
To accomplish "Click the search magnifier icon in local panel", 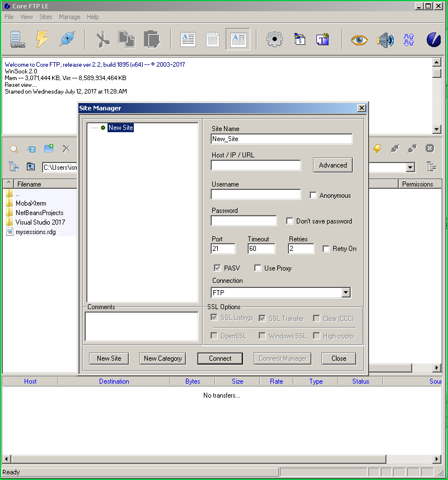I will pyautogui.click(x=14, y=149).
